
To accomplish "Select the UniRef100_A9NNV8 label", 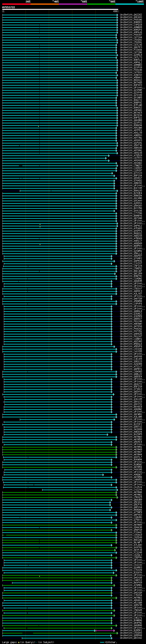I will [x=131, y=27].
